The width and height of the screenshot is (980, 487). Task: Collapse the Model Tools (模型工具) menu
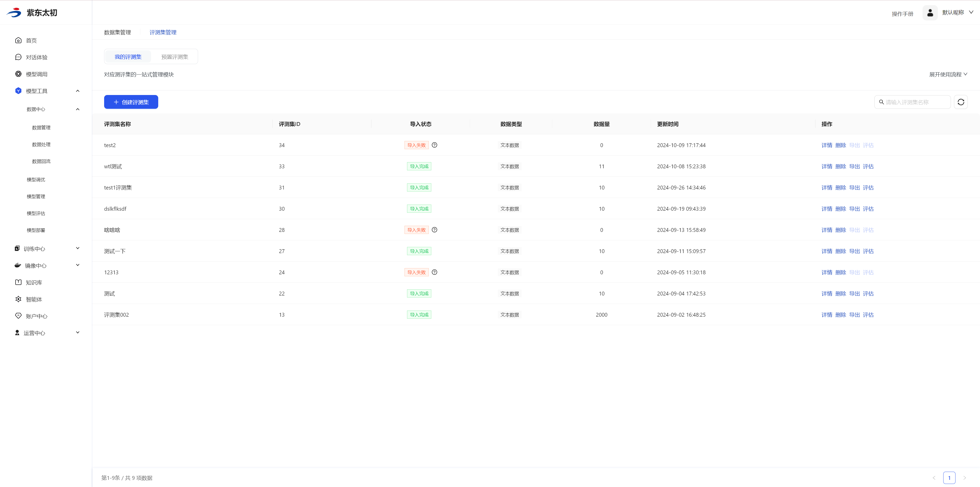point(78,91)
